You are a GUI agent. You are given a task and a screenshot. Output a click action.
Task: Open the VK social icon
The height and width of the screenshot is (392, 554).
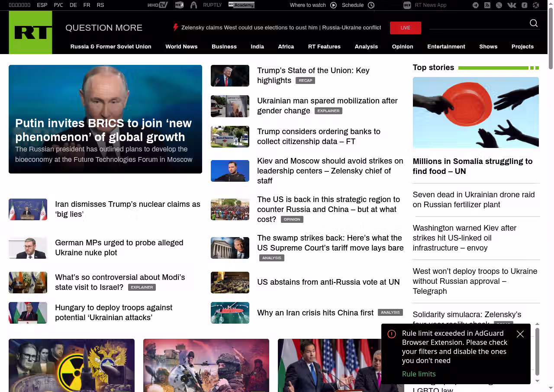(512, 5)
